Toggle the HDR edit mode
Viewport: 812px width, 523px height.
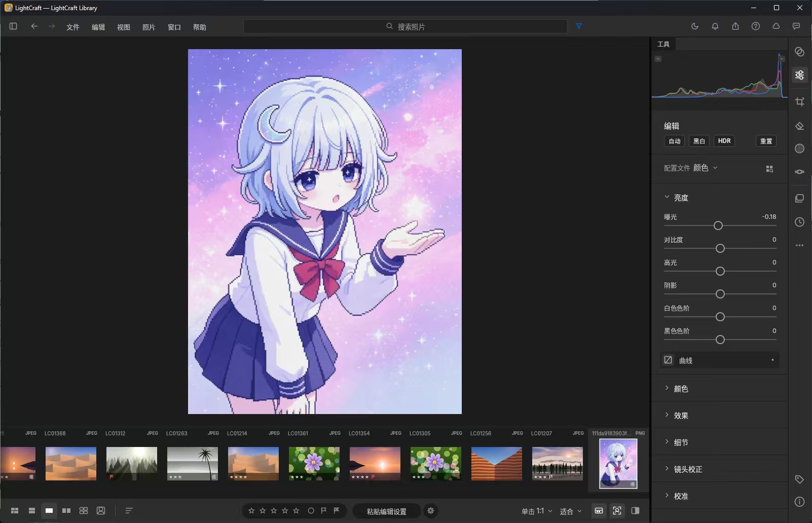(724, 141)
